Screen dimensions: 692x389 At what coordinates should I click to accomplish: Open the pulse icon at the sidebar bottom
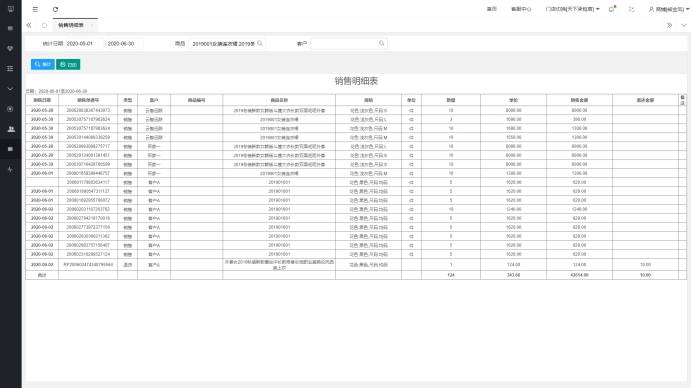11,169
